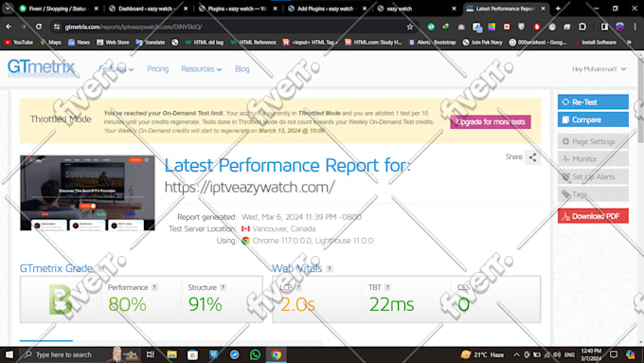Click the 80% Performance score
644x363 pixels.
tap(127, 304)
